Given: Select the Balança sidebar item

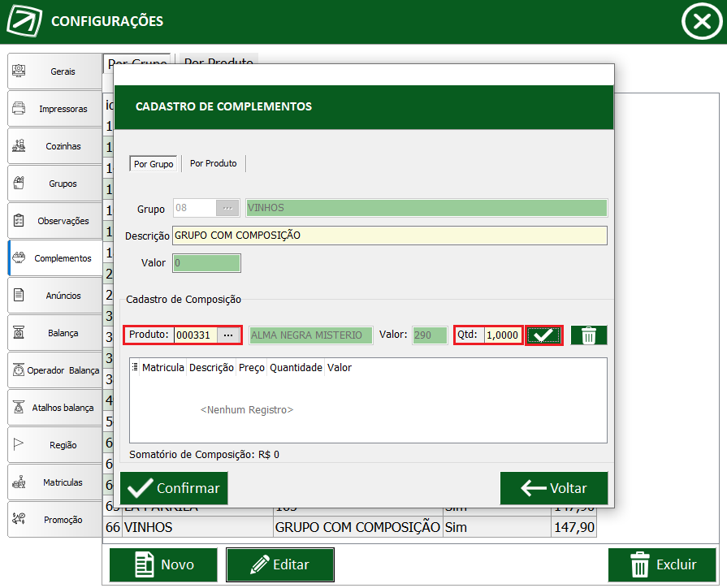Looking at the screenshot, I should click(55, 333).
